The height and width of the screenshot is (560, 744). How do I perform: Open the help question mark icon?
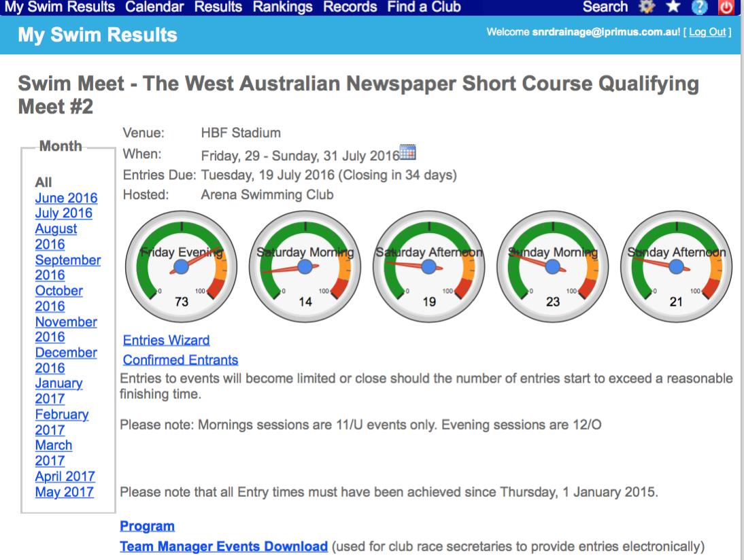click(x=699, y=7)
